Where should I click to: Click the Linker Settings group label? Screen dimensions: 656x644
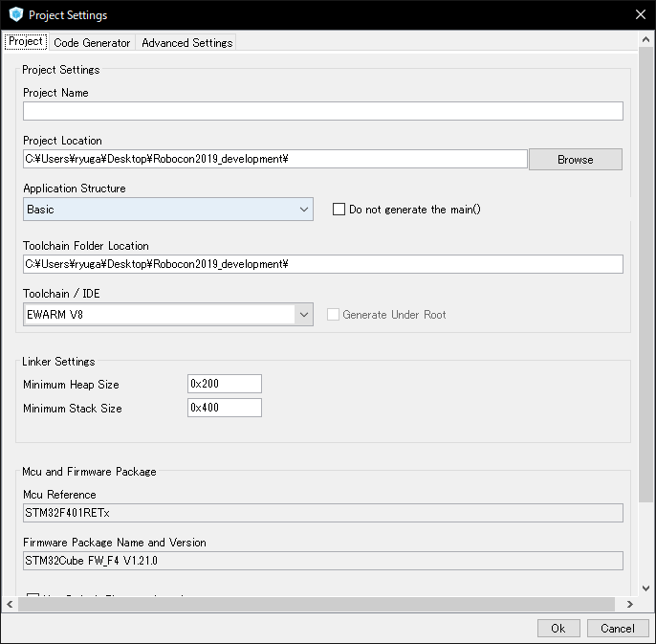tap(58, 362)
